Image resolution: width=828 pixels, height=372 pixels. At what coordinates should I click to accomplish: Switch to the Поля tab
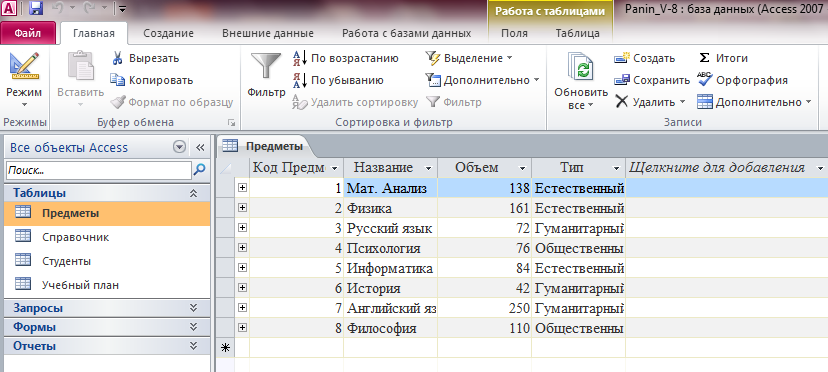coord(514,33)
